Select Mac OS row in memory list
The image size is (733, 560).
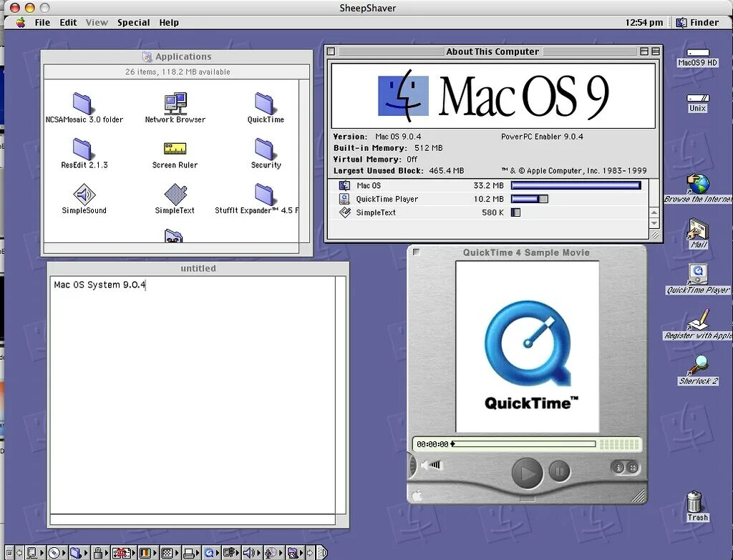(x=488, y=185)
